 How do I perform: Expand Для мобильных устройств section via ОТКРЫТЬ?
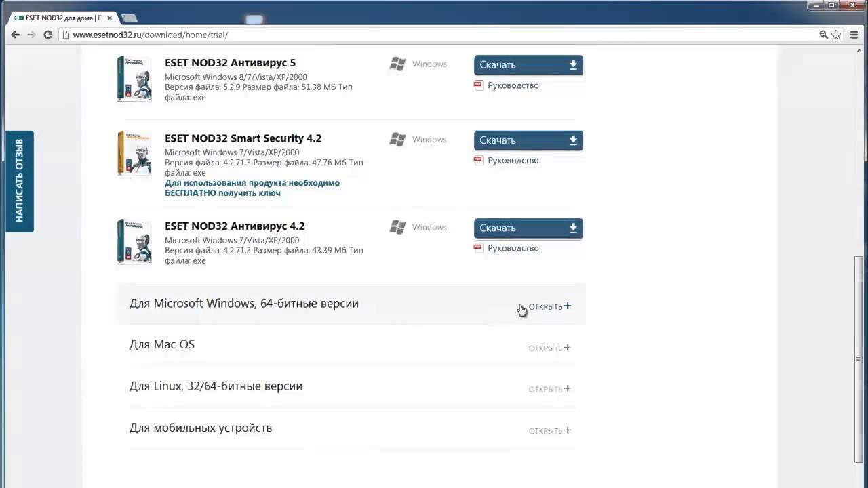550,430
